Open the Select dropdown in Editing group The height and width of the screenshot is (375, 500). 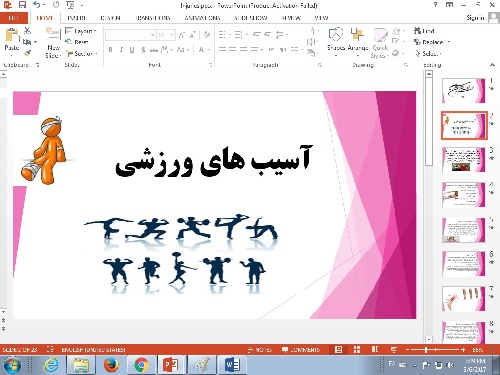tap(428, 53)
